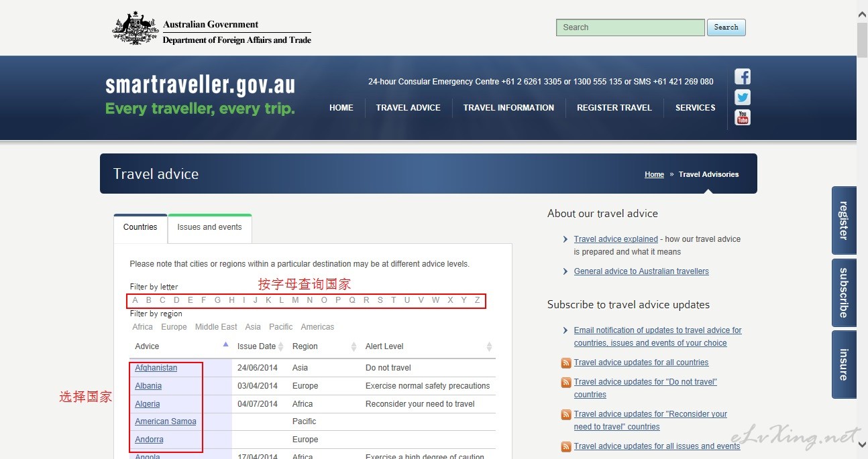The width and height of the screenshot is (868, 459).
Task: Open Travel advice updates for all countries
Action: pos(641,363)
